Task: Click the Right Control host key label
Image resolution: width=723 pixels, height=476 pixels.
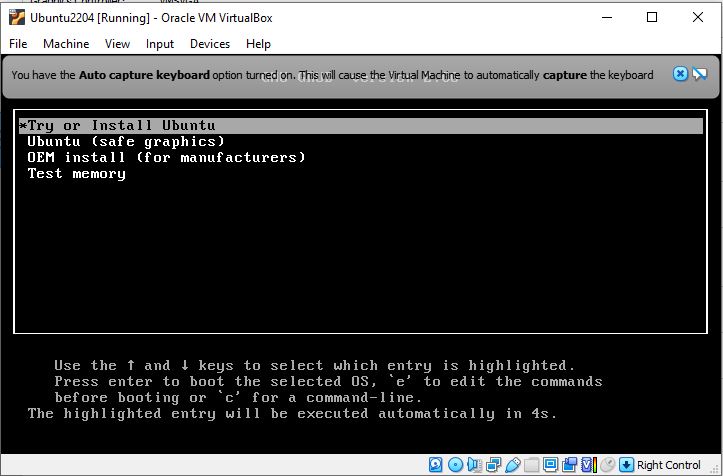Action: 669,465
